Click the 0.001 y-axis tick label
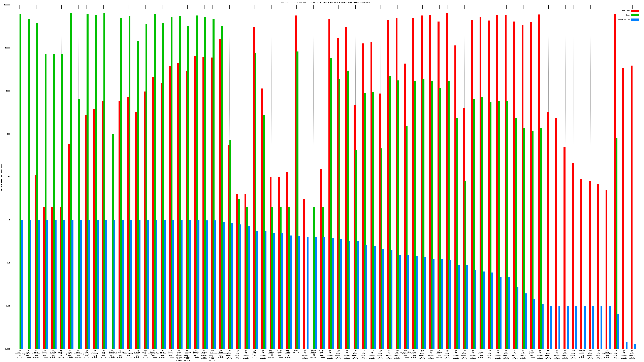The height and width of the screenshot is (362, 644). coord(7,349)
